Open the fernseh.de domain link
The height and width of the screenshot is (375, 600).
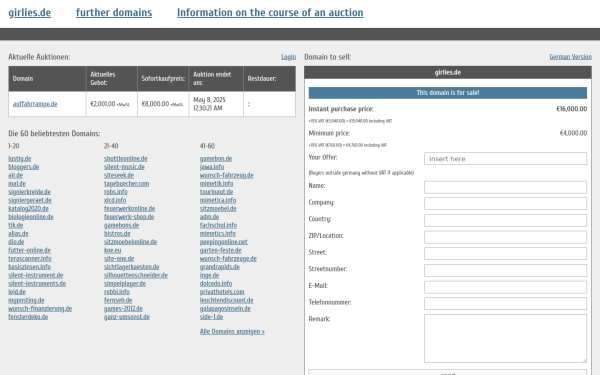118,300
